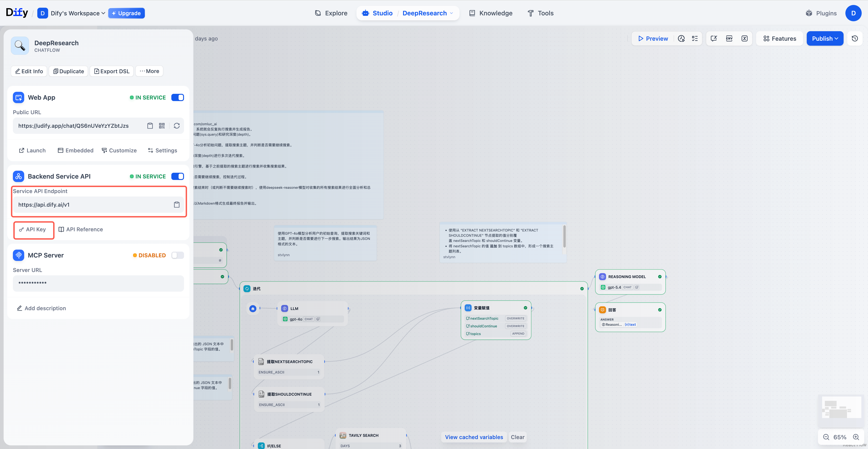Open the Tools tab
This screenshot has width=868, height=449.
(540, 13)
